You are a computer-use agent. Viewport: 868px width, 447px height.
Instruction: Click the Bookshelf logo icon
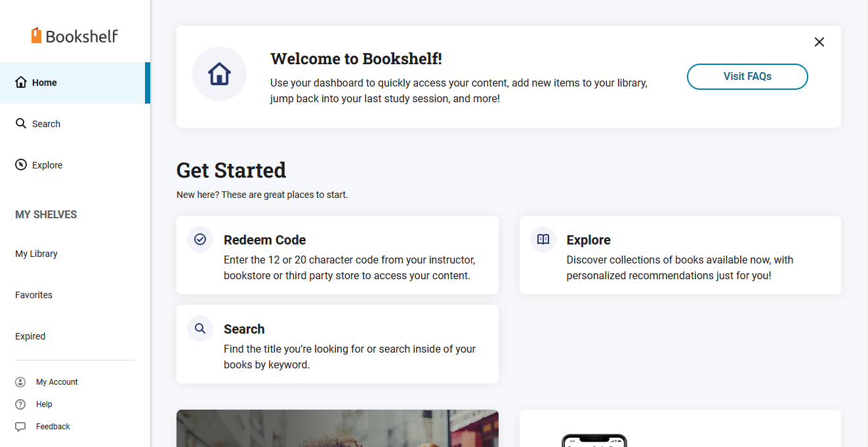(36, 35)
